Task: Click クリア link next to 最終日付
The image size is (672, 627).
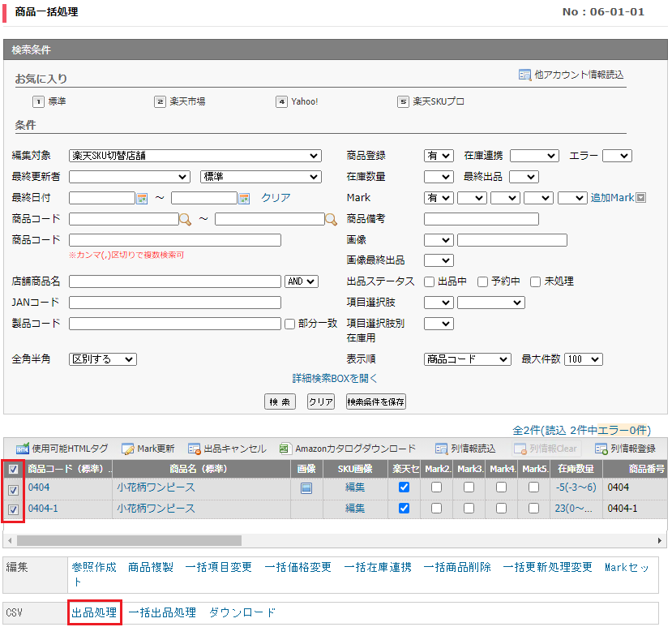Action: (x=276, y=198)
